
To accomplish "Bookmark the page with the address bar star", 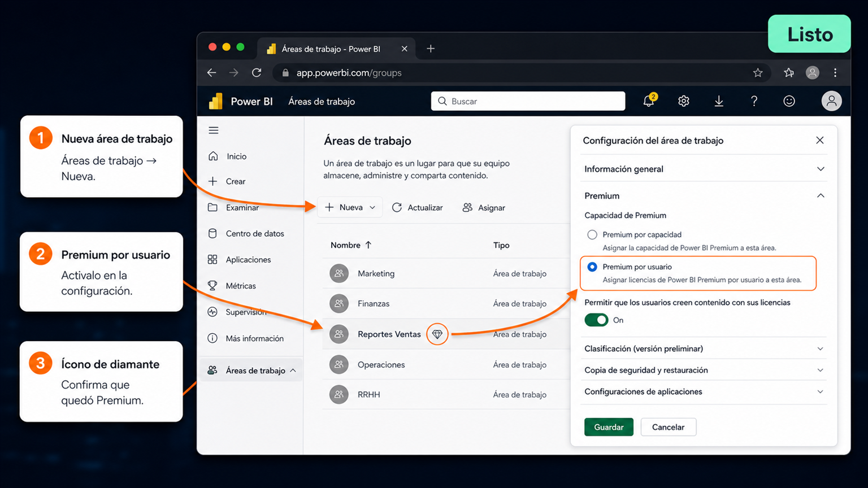I will click(x=758, y=73).
